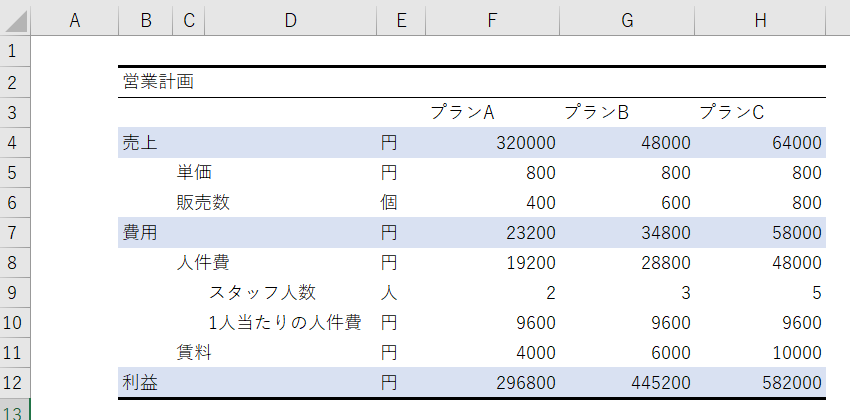Select the sales value 320000
Viewport: 850px width, 420px height.
click(x=526, y=143)
